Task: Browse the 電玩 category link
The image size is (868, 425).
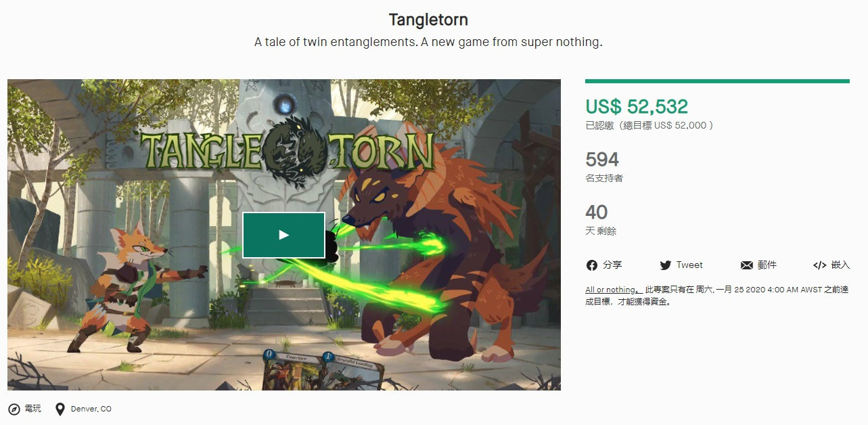Action: [x=32, y=409]
